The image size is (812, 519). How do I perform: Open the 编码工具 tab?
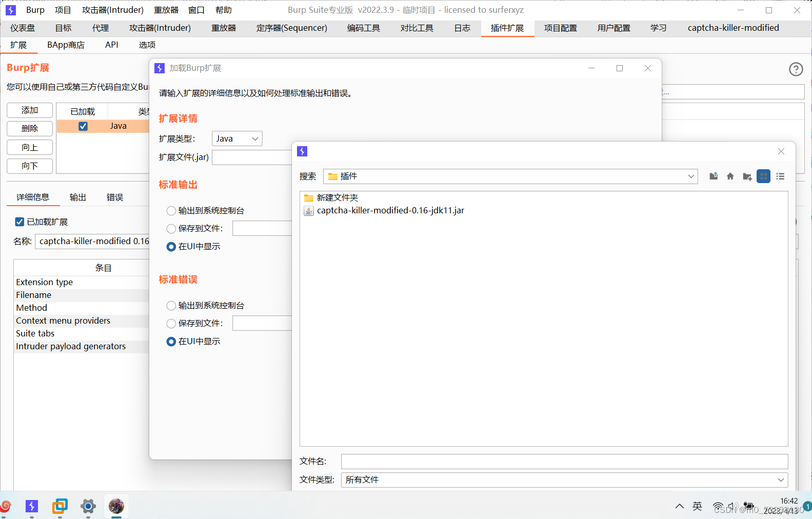[364, 28]
